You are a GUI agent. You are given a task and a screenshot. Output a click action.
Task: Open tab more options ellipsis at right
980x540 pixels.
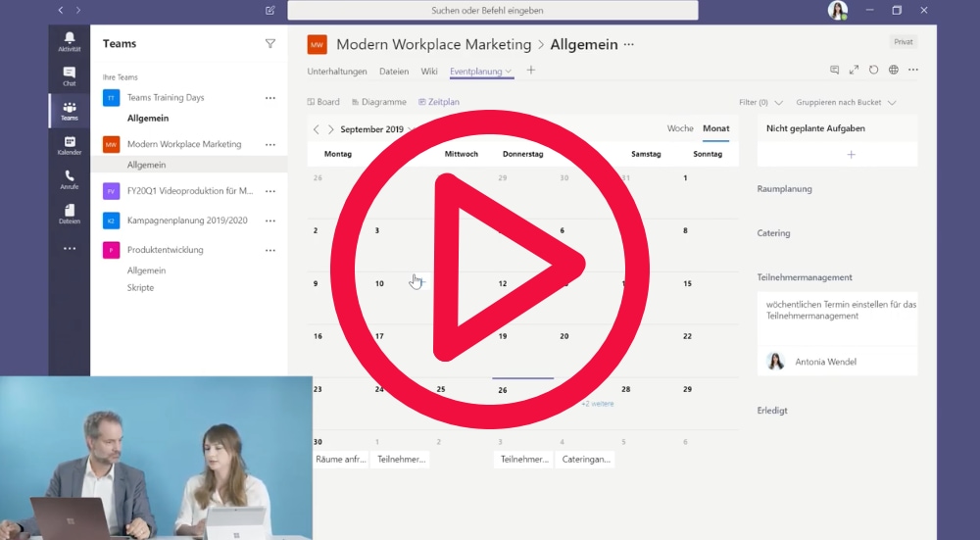(x=913, y=70)
